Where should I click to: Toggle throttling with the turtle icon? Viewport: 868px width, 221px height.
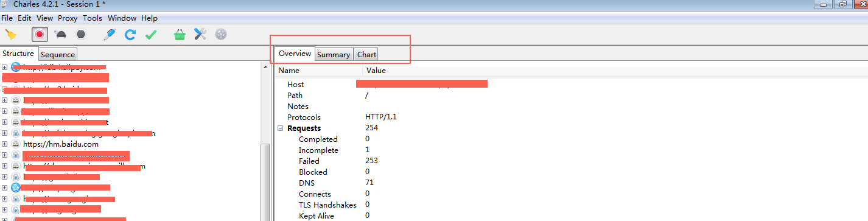(61, 35)
